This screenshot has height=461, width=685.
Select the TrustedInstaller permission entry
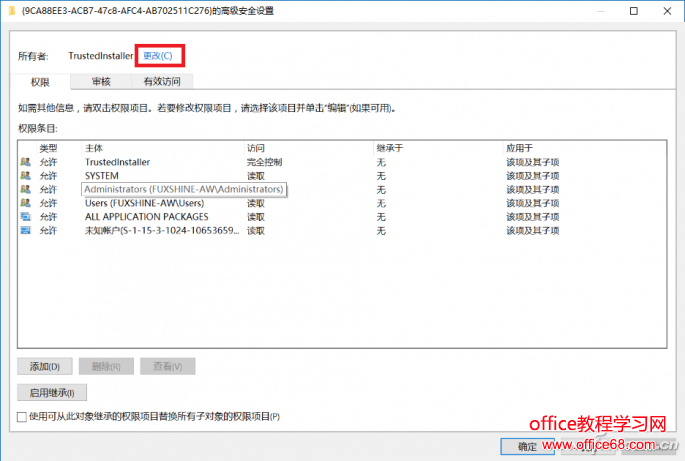[342, 162]
